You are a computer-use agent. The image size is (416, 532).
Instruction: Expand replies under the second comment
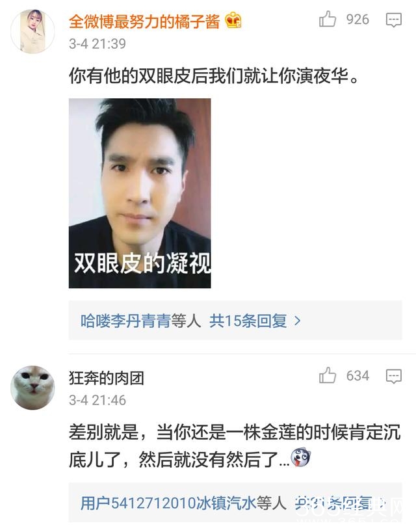tap(340, 503)
